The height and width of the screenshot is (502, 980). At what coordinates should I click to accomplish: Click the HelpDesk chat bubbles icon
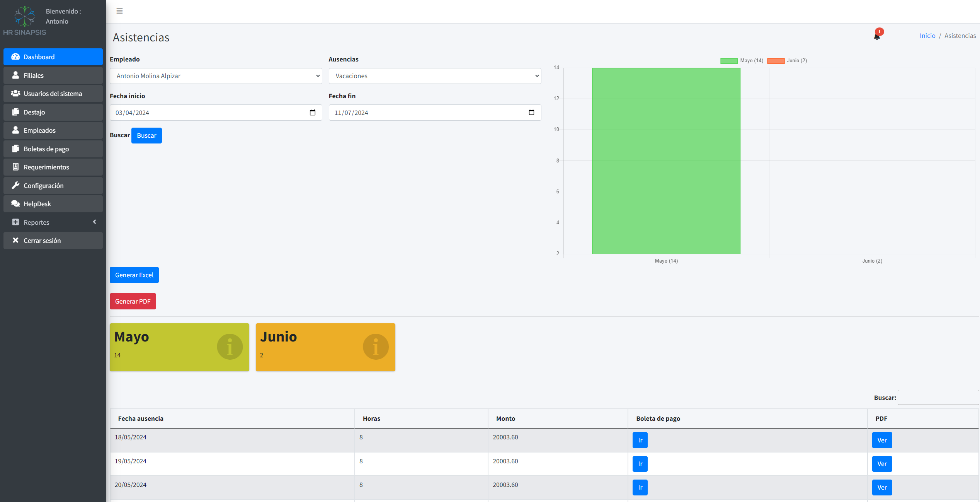(15, 203)
